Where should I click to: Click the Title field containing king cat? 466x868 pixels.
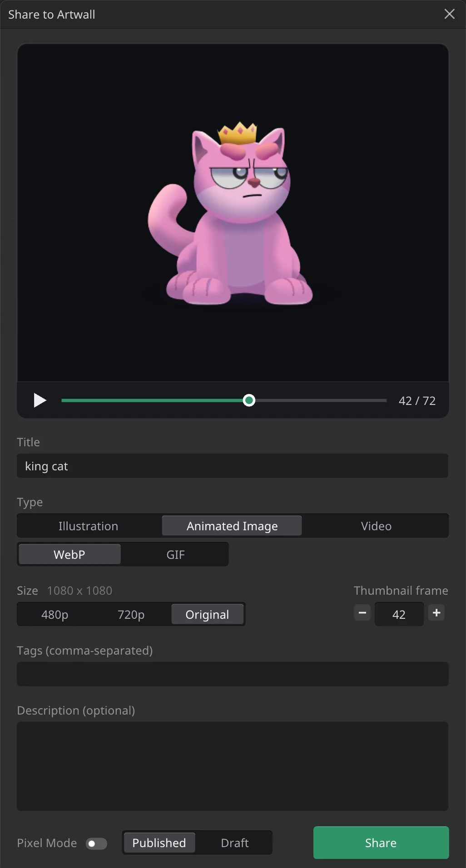[x=233, y=466]
